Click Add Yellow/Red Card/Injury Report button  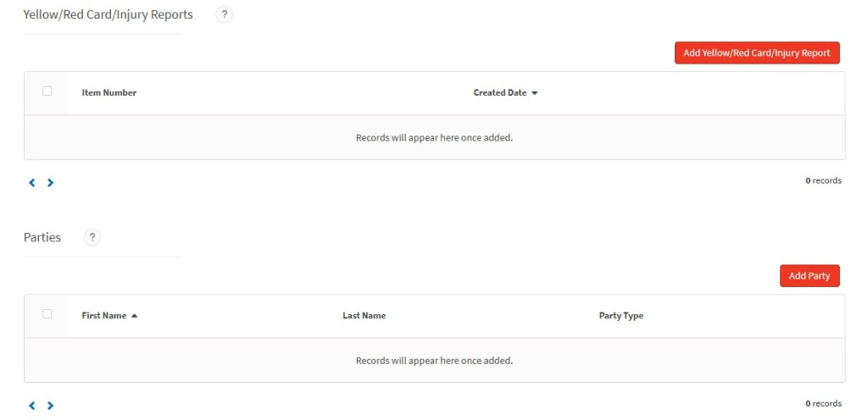pyautogui.click(x=757, y=53)
